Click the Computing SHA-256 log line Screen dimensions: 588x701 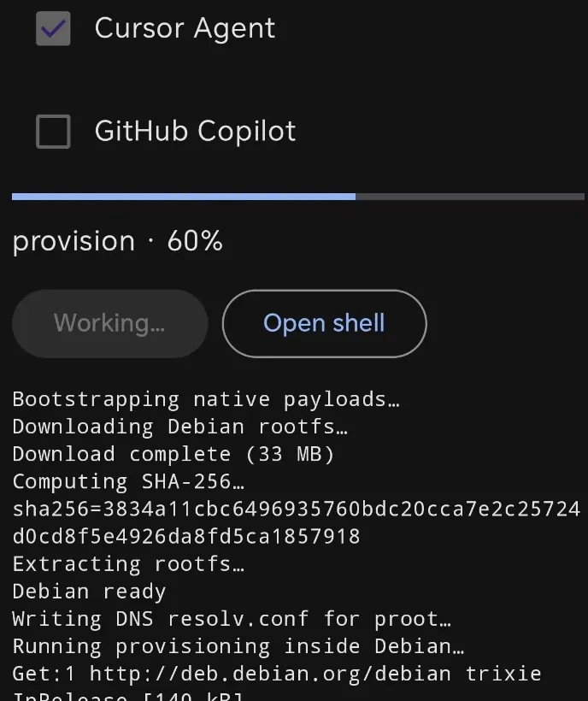click(128, 481)
